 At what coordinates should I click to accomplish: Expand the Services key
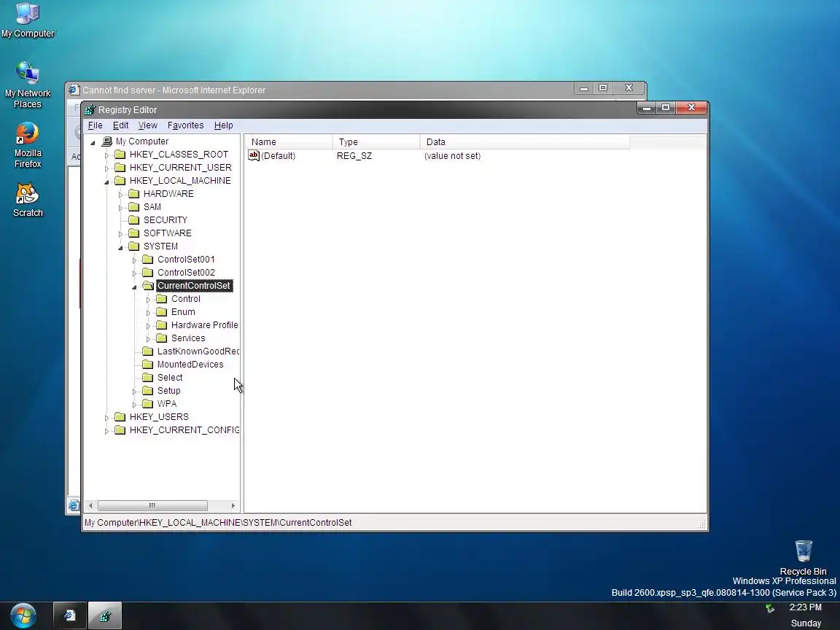click(x=149, y=338)
